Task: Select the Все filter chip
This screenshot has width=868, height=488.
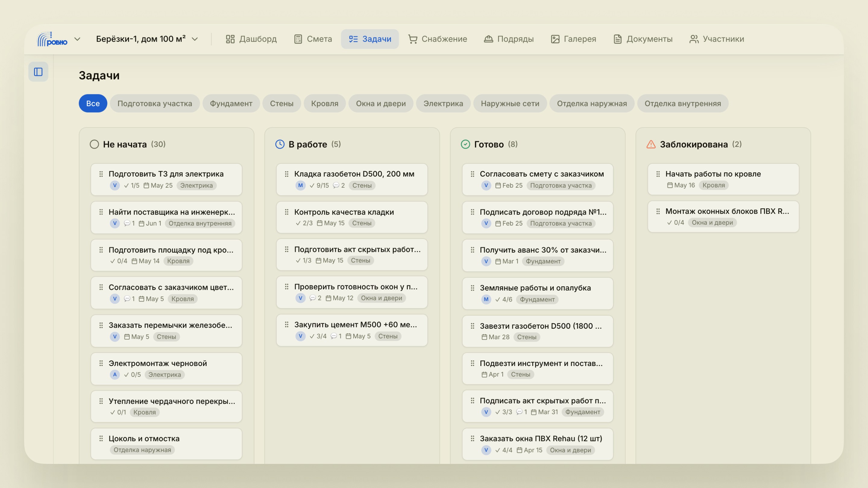Action: click(x=93, y=103)
